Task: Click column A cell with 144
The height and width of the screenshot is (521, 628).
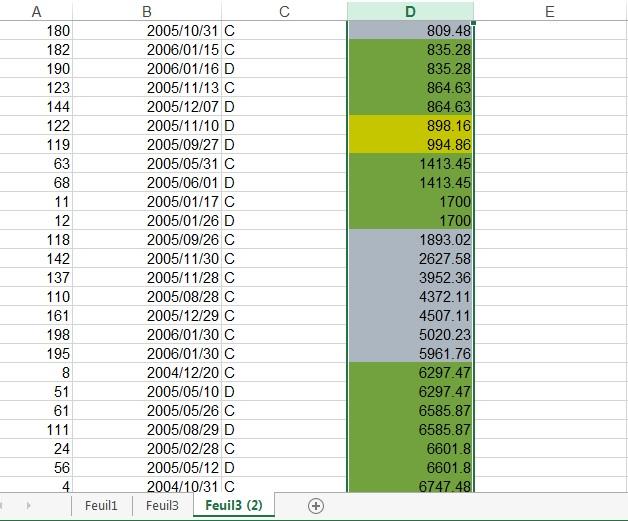Action: click(x=36, y=107)
